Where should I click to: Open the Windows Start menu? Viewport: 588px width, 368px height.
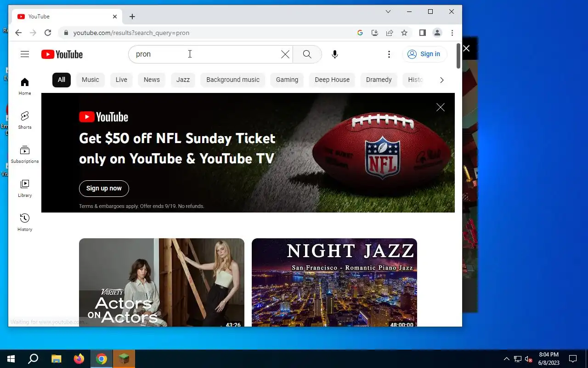tap(11, 359)
